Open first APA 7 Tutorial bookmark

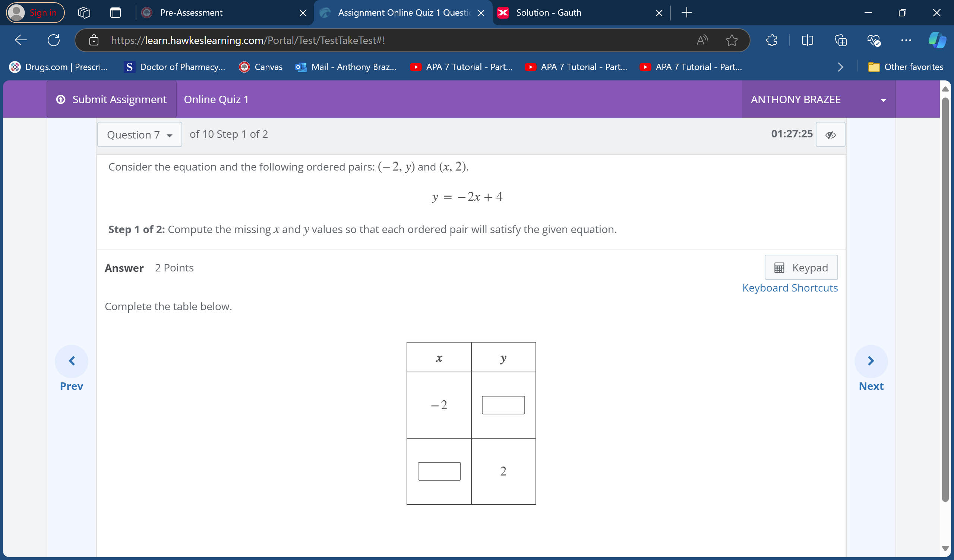click(x=461, y=67)
